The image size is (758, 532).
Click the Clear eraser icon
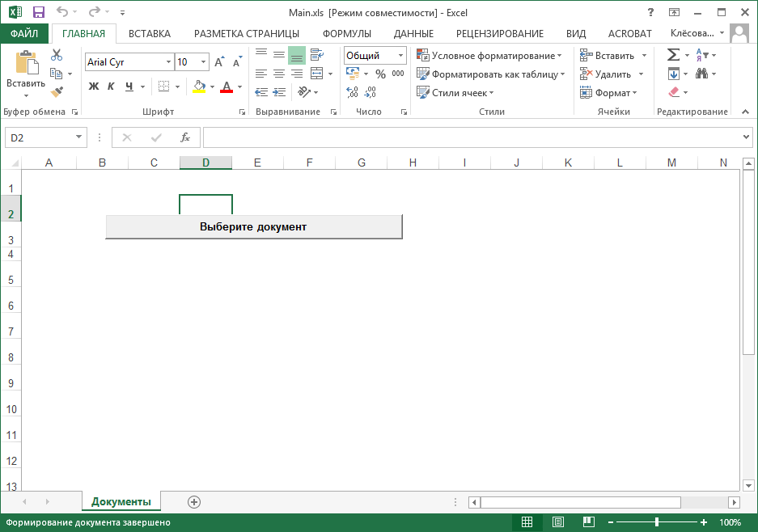coord(674,92)
